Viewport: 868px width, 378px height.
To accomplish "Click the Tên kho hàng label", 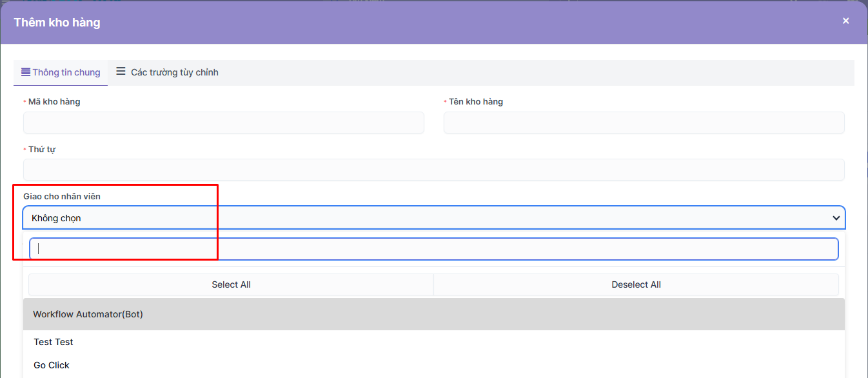I will [x=475, y=101].
